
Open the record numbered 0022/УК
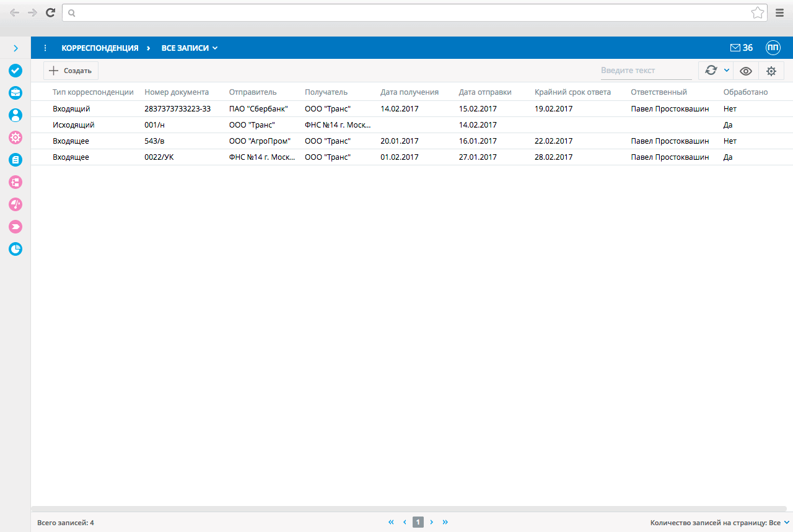pos(159,157)
